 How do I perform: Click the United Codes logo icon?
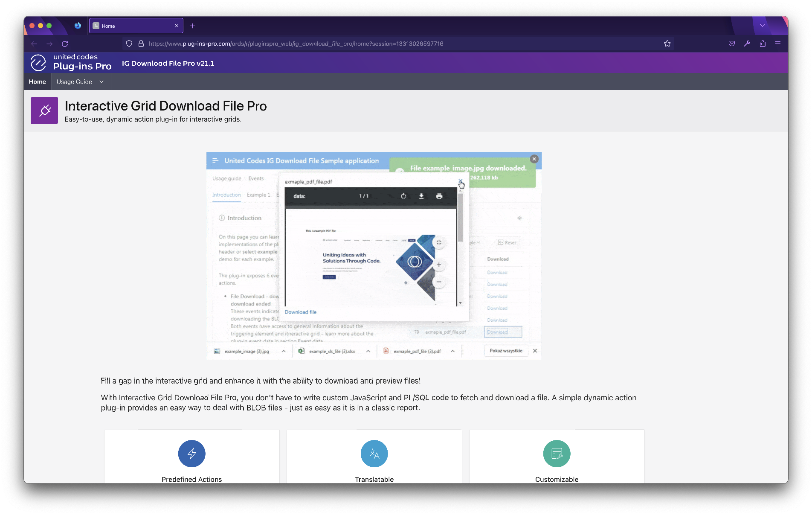(x=38, y=63)
